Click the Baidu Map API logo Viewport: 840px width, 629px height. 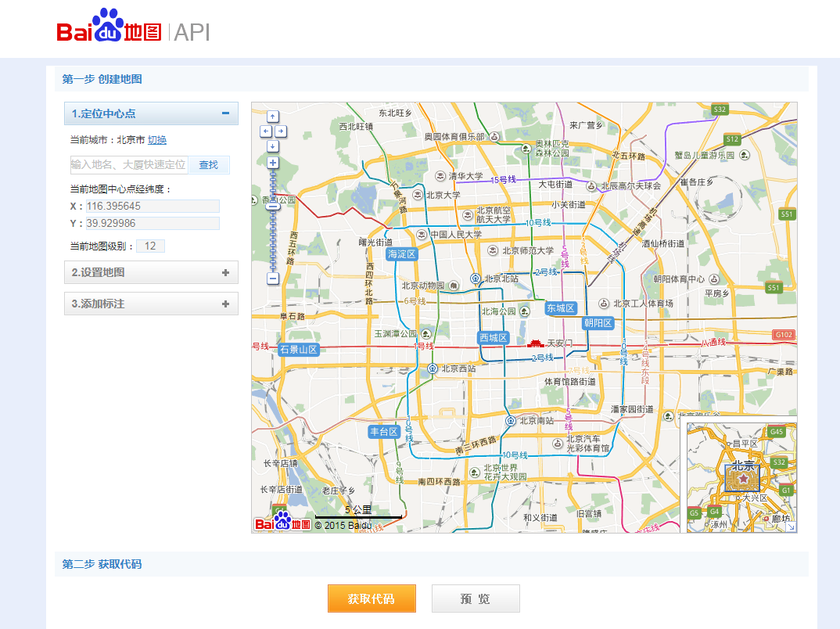click(x=133, y=30)
